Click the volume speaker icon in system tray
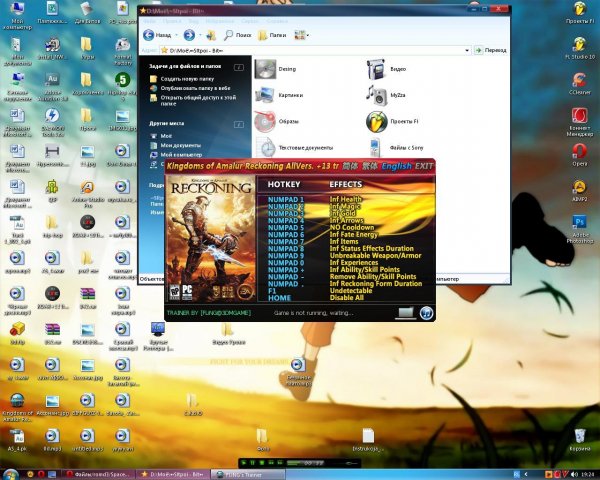The width and height of the screenshot is (600, 480). point(574,475)
